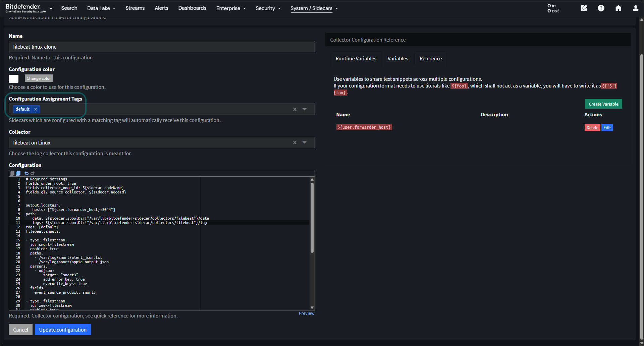Click the default tag chip label
The image size is (644, 346).
[22, 109]
